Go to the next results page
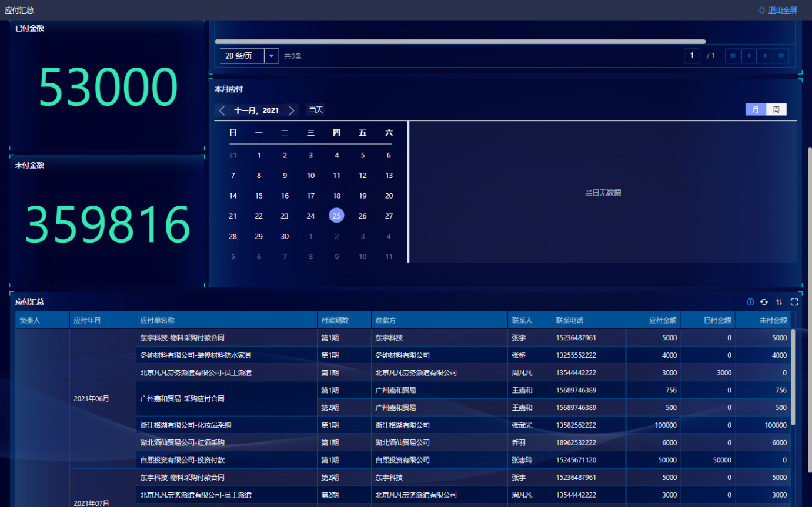The image size is (812, 507). pyautogui.click(x=765, y=56)
